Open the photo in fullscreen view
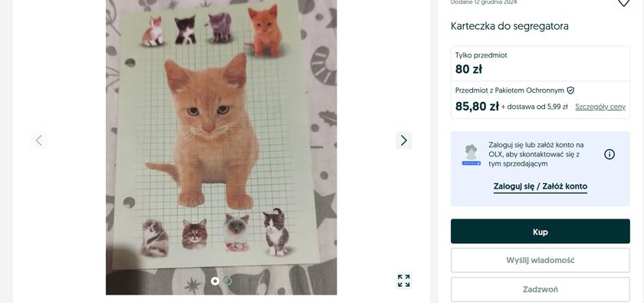The image size is (644, 303). [404, 281]
